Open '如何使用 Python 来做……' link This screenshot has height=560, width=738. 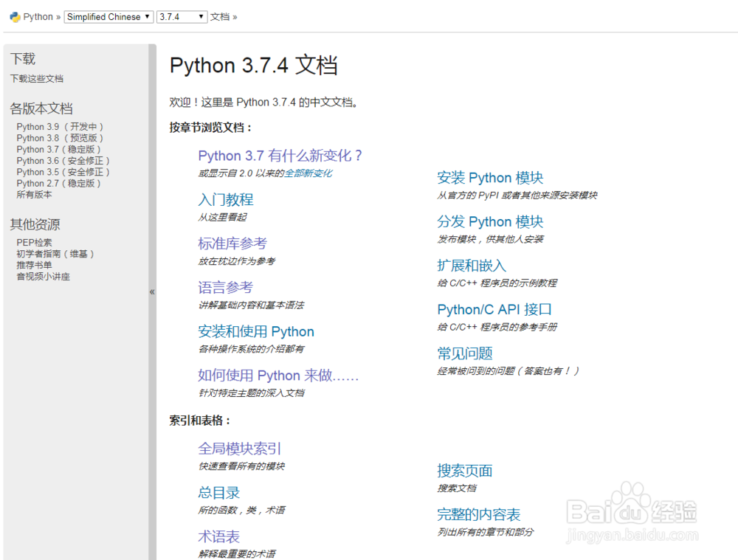[x=278, y=375]
